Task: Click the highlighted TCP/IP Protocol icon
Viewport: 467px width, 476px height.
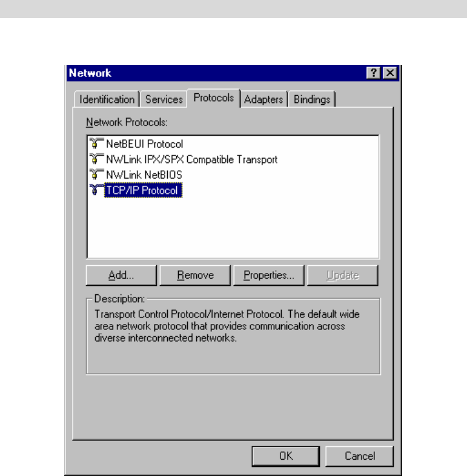Action: pyautogui.click(x=96, y=190)
